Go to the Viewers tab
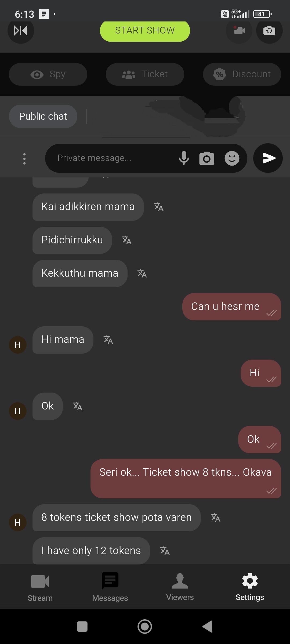The width and height of the screenshot is (290, 644). pos(180,587)
